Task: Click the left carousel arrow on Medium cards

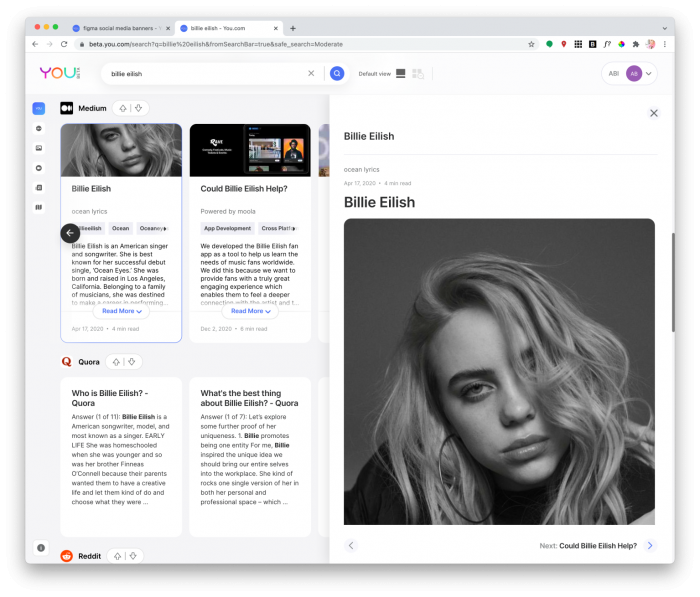Action: tap(70, 233)
